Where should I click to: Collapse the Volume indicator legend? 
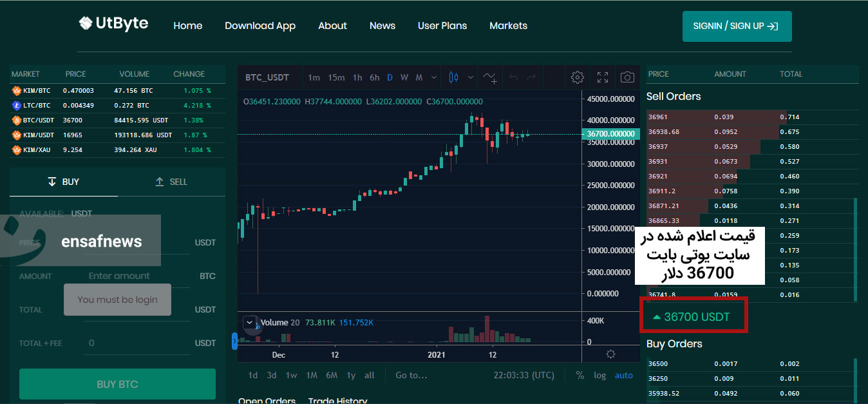click(249, 322)
